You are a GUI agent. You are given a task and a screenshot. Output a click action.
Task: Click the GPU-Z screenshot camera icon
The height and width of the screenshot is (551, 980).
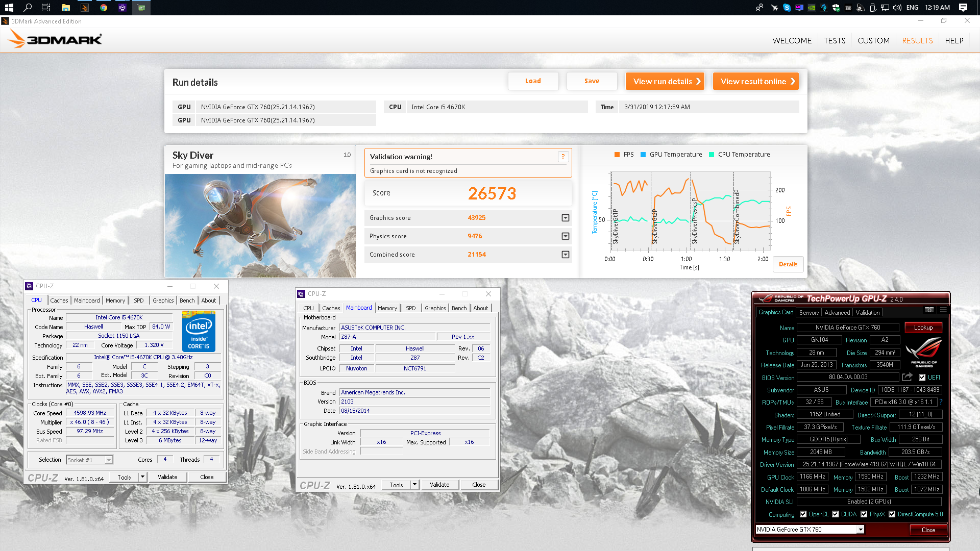pos(929,310)
